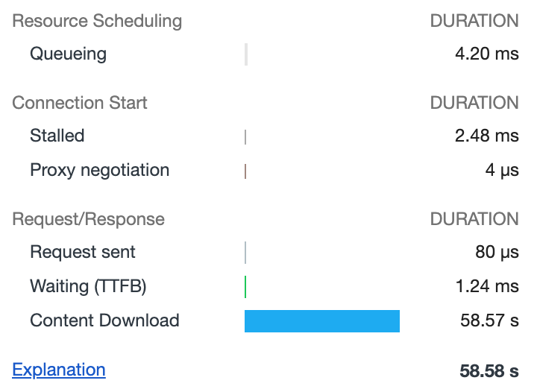Click the 1.24 ms TTFB duration
Screen dimensions: 537x392
(x=486, y=286)
